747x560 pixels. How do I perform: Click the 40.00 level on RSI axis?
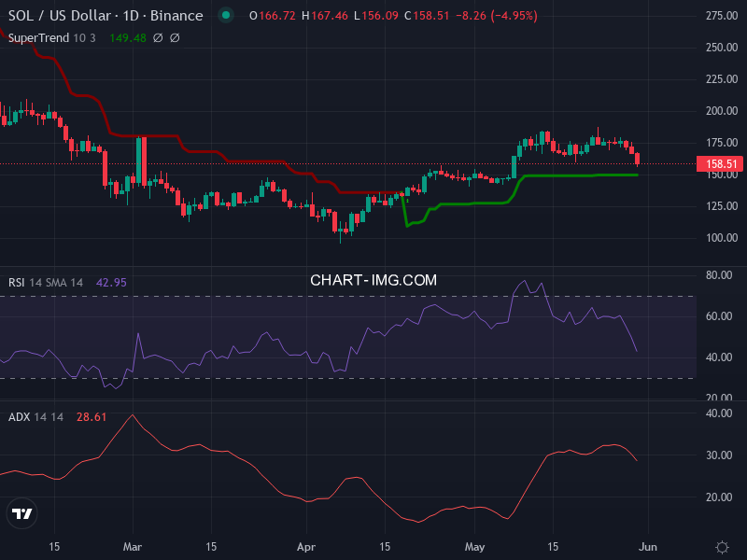click(719, 357)
